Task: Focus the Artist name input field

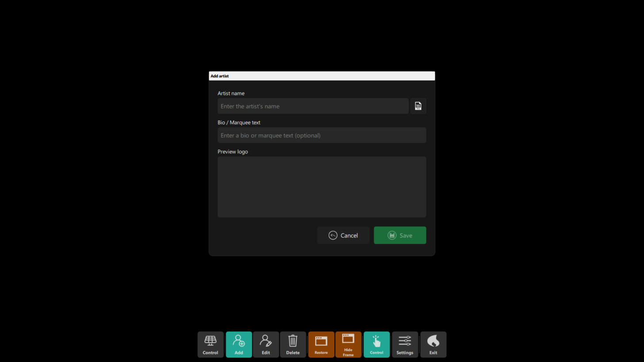Action: (313, 106)
